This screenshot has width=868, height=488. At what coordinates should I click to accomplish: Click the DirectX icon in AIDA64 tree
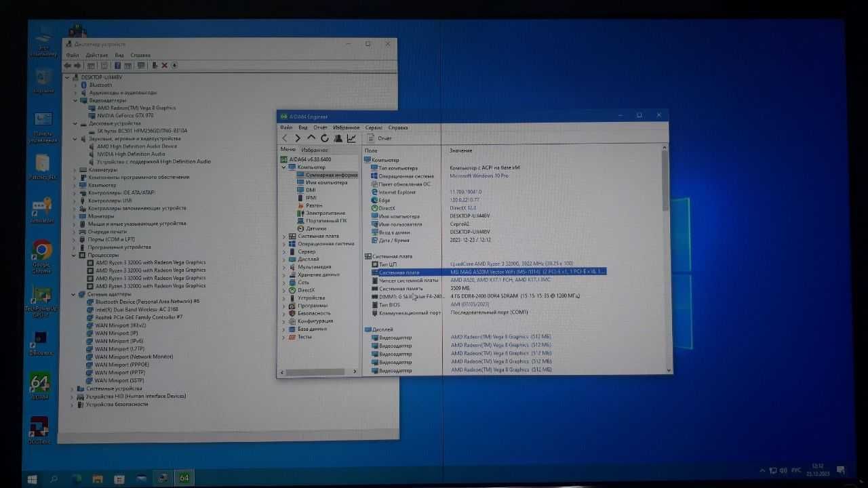[292, 290]
